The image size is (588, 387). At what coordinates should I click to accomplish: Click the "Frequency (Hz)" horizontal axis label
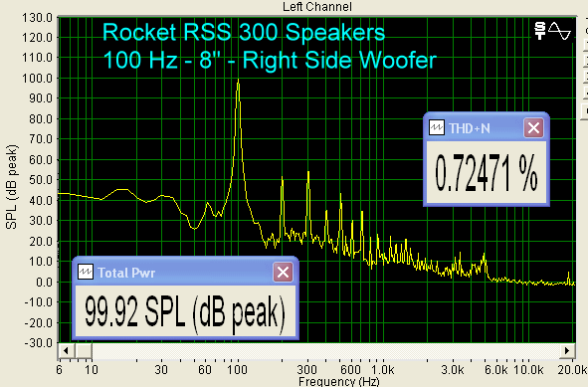[x=339, y=381]
